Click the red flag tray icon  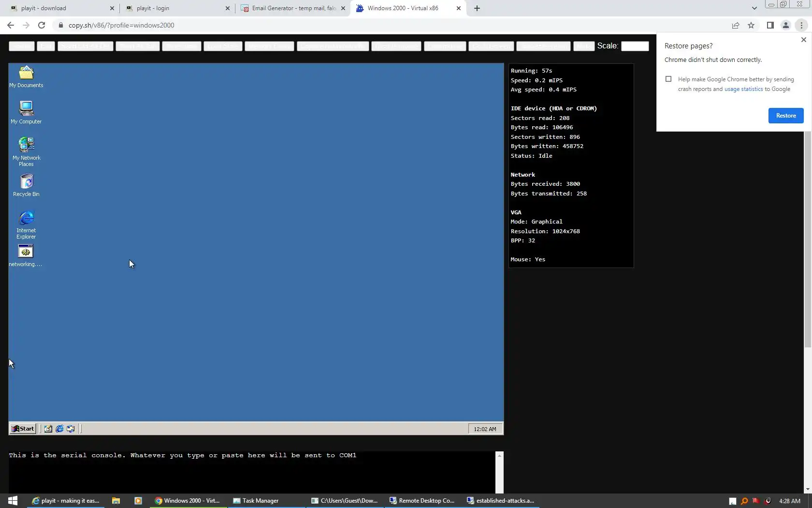coord(756,501)
